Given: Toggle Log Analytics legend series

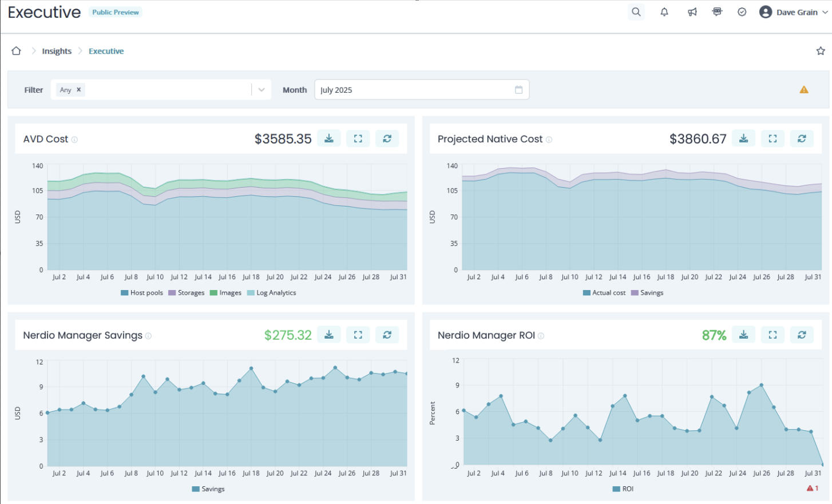Looking at the screenshot, I should click(x=272, y=293).
